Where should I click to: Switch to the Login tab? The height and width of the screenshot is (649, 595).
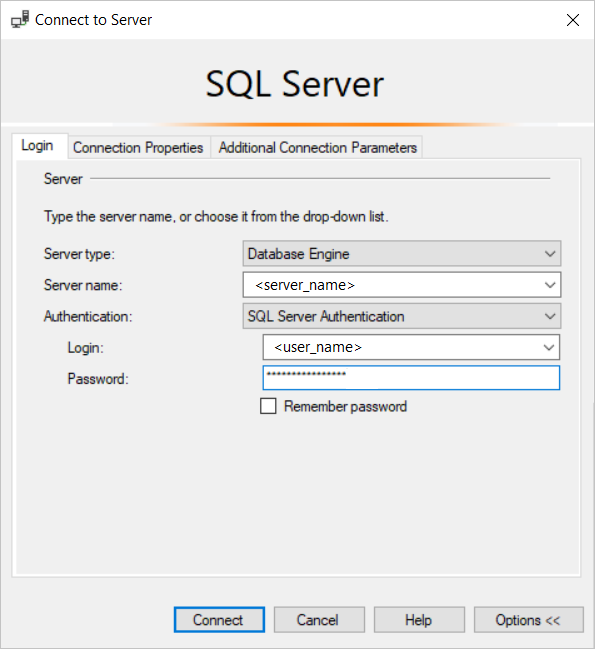(38, 146)
